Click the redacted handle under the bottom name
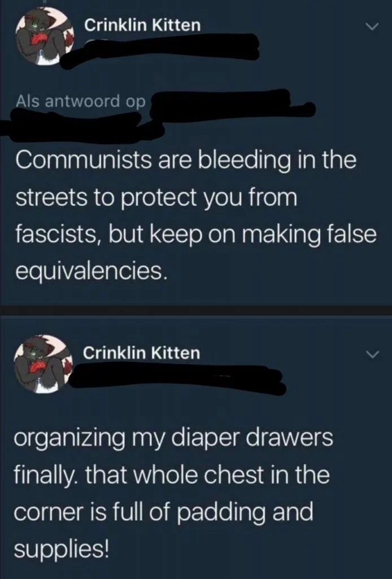 [x=177, y=377]
